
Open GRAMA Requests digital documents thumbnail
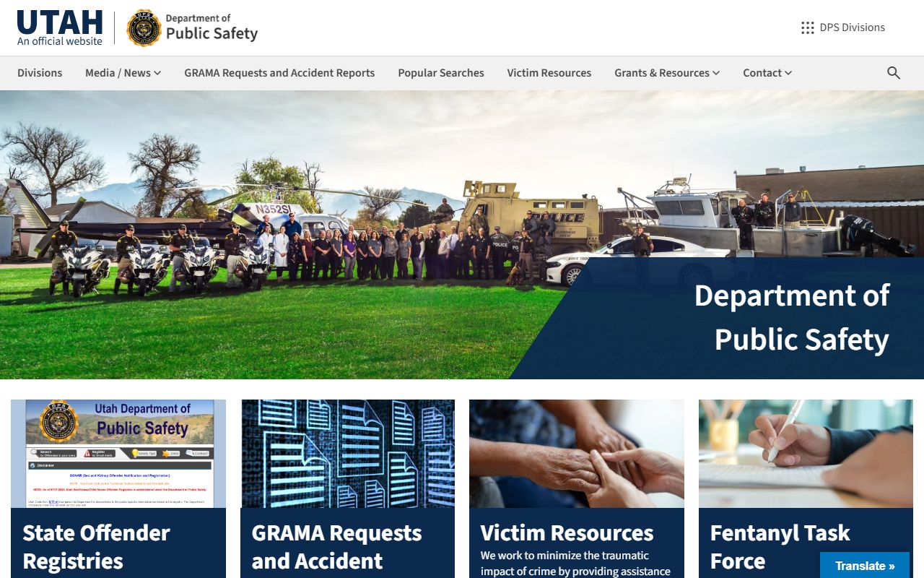(x=347, y=454)
